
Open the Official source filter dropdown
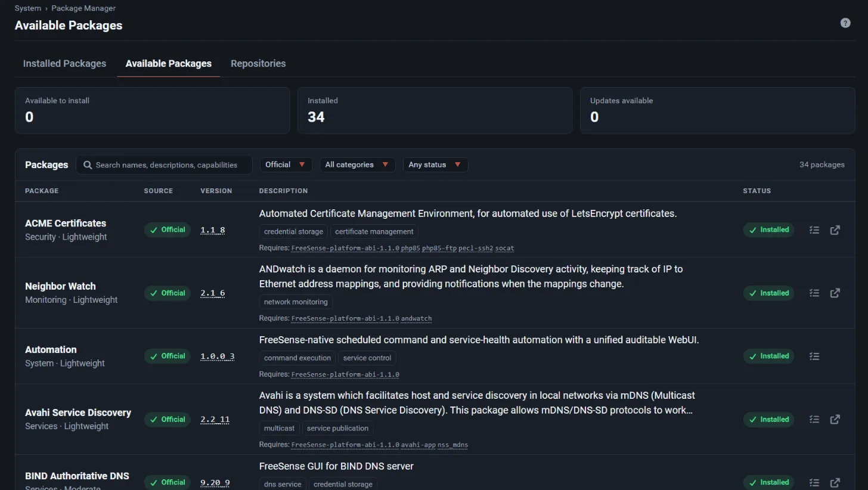point(286,165)
